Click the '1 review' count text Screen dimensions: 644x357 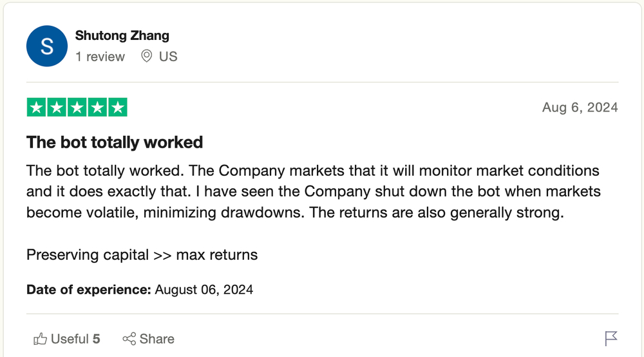click(100, 56)
